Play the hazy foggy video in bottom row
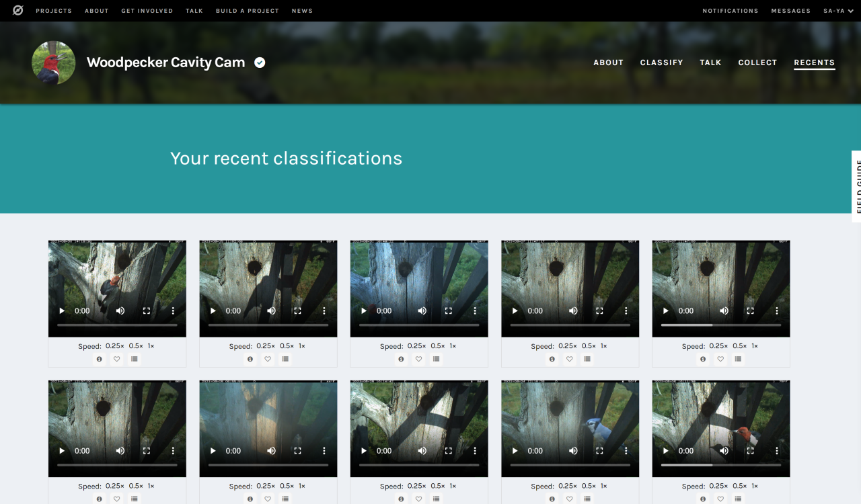The image size is (861, 504). [213, 451]
